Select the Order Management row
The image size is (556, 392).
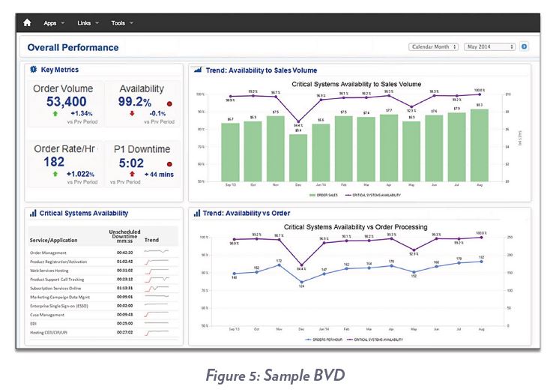(x=103, y=253)
